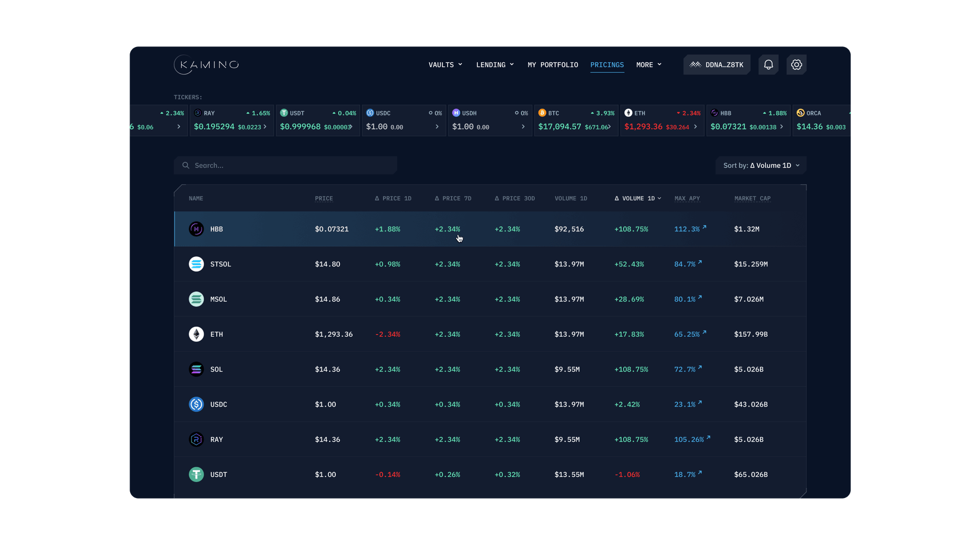Expand the HBB ticker chevron
Screen dimensions: 980x545
click(x=781, y=127)
